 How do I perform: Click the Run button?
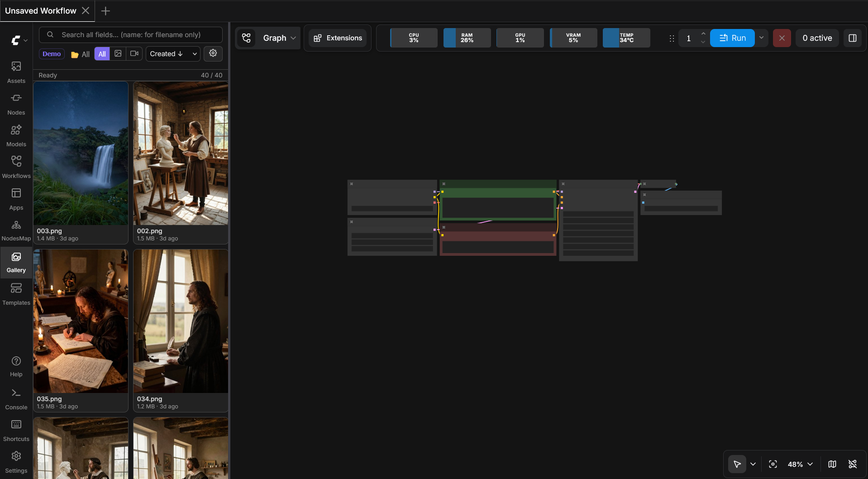point(732,38)
